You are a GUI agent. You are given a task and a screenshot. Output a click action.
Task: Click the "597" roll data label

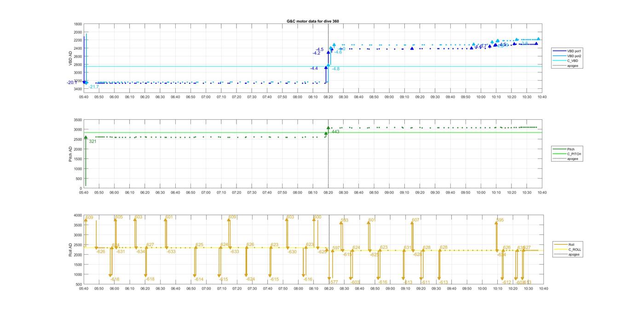tap(336, 248)
